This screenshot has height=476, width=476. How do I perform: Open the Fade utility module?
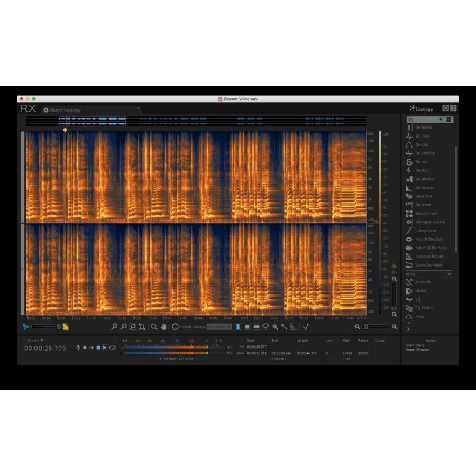(415, 317)
